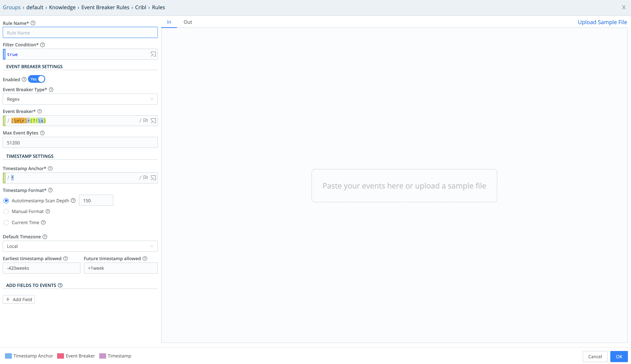This screenshot has height=364, width=631.
Task: Close the Rules dialog with X
Action: pyautogui.click(x=624, y=7)
